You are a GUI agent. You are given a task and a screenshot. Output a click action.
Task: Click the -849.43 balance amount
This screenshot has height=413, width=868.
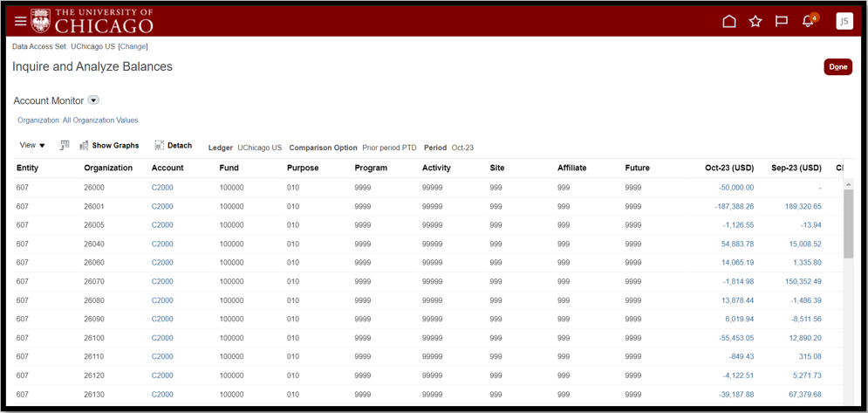[742, 356]
